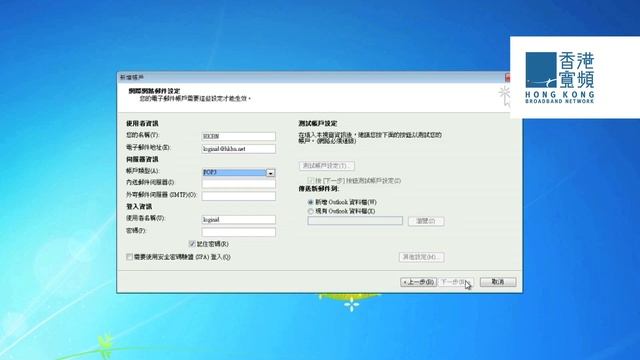Viewport: 640px width, 360px height.
Task: Click the login user name field
Action: (x=239, y=220)
